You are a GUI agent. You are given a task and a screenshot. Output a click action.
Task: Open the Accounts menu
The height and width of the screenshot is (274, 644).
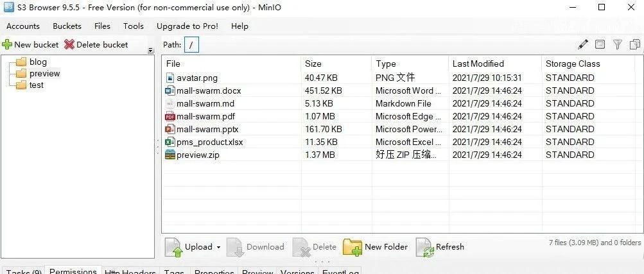(23, 26)
